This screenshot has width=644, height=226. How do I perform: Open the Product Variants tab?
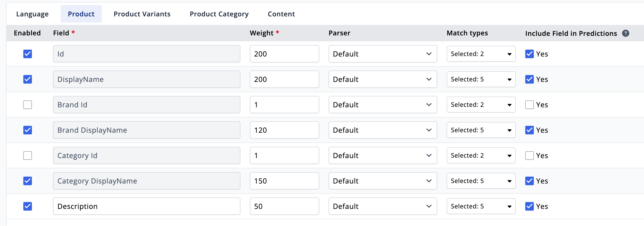(x=142, y=14)
